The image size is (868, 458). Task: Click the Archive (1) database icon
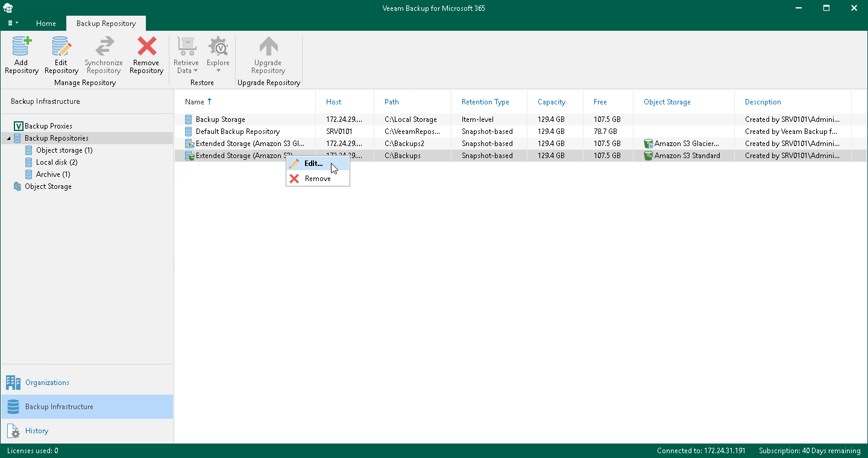pyautogui.click(x=29, y=174)
